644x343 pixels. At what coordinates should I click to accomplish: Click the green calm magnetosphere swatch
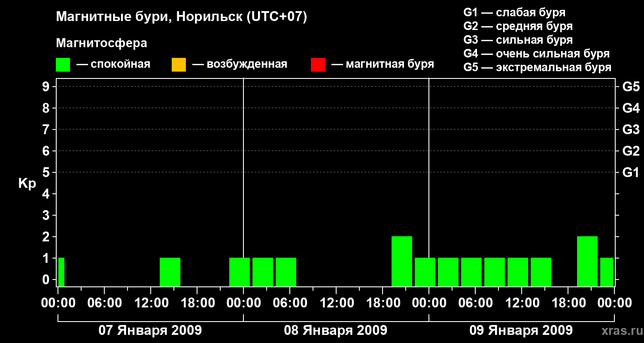(x=63, y=65)
